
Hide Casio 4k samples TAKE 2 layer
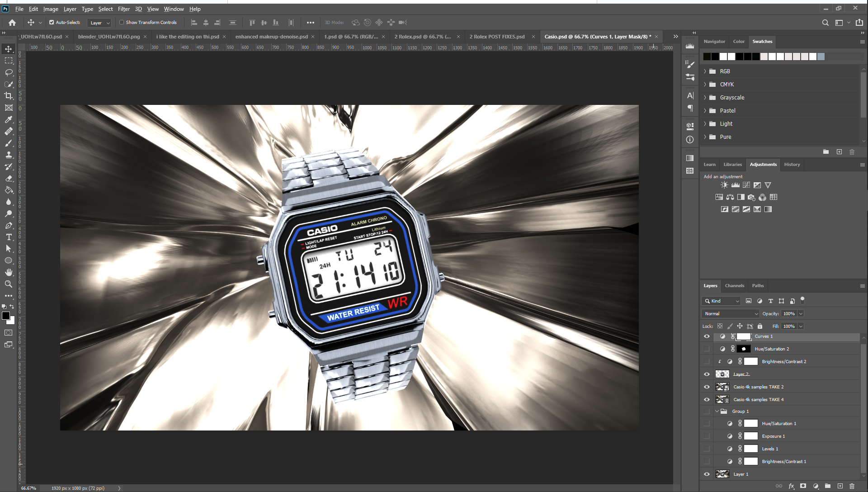707,387
